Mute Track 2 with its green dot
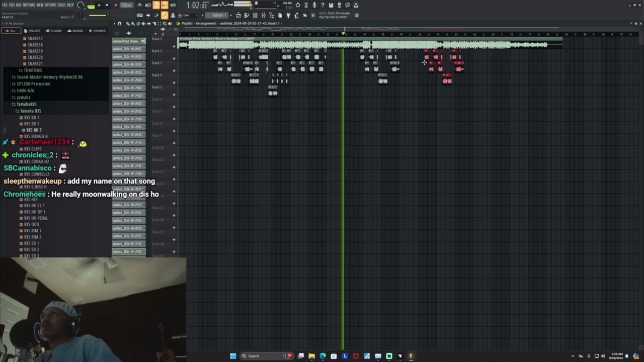 click(x=174, y=59)
